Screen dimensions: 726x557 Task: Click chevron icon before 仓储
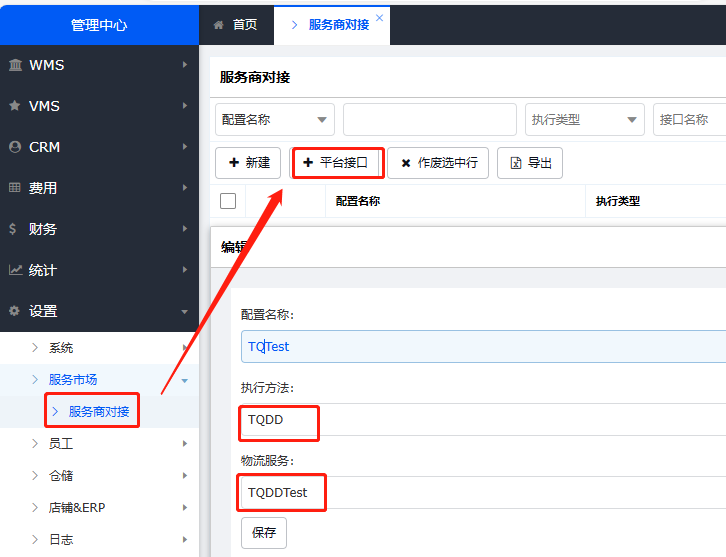[x=35, y=476]
